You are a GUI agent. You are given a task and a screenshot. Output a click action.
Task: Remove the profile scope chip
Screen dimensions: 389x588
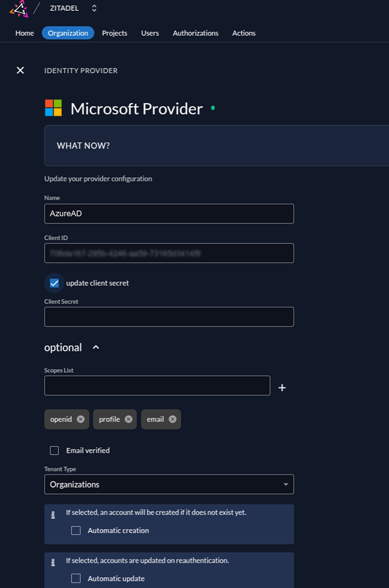click(128, 419)
